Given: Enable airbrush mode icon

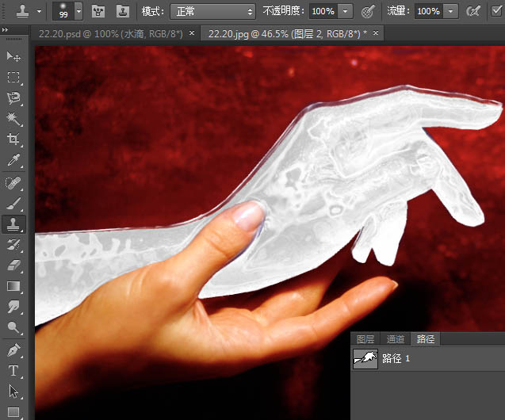Looking at the screenshot, I should point(473,12).
